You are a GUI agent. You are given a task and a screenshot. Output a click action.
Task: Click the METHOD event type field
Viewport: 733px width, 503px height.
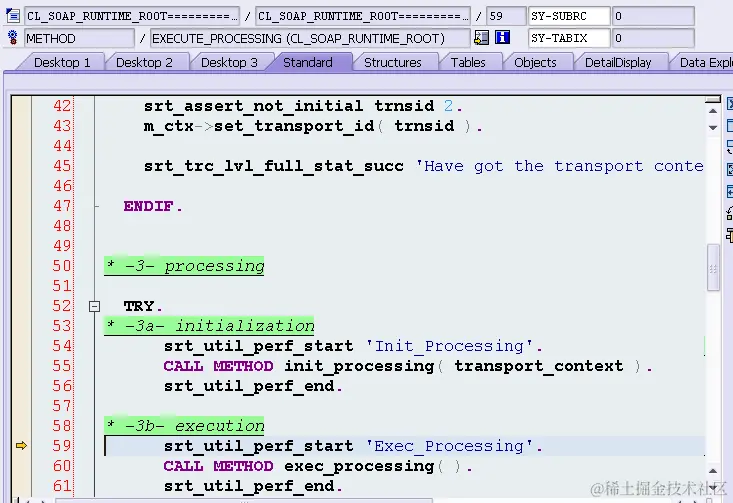pyautogui.click(x=79, y=38)
